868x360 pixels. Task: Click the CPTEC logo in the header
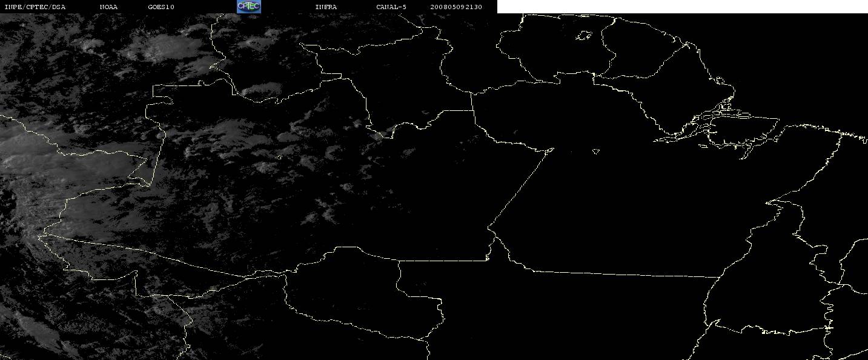click(248, 6)
